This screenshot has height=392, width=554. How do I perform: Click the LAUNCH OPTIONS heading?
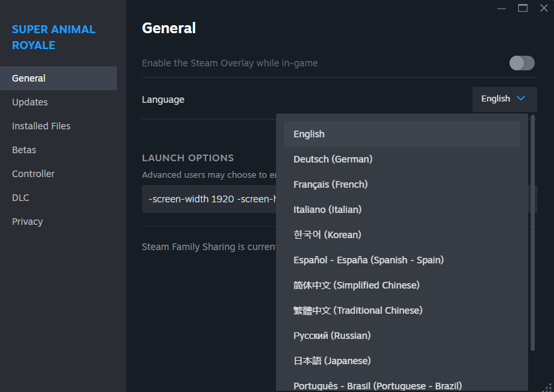coord(188,158)
